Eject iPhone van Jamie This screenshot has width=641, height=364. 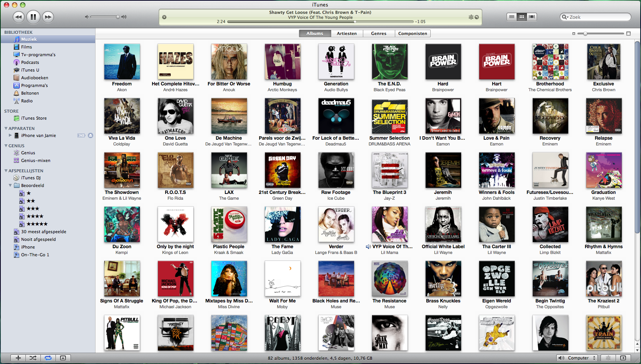point(91,135)
